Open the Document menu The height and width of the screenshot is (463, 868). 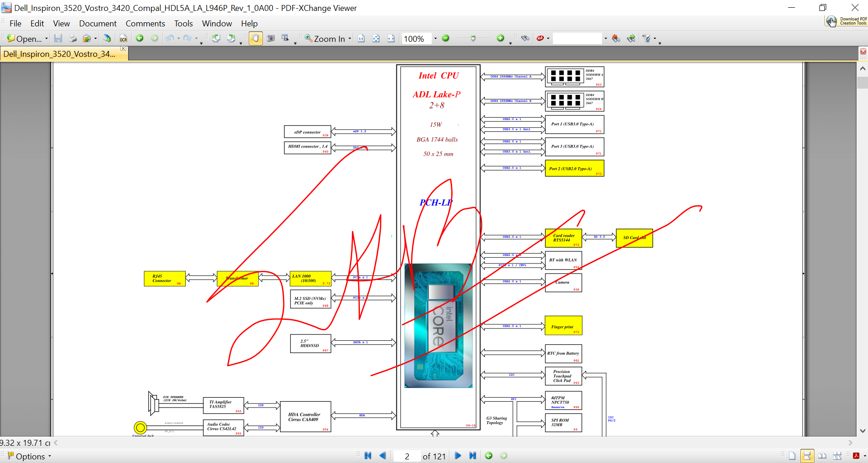click(x=98, y=24)
